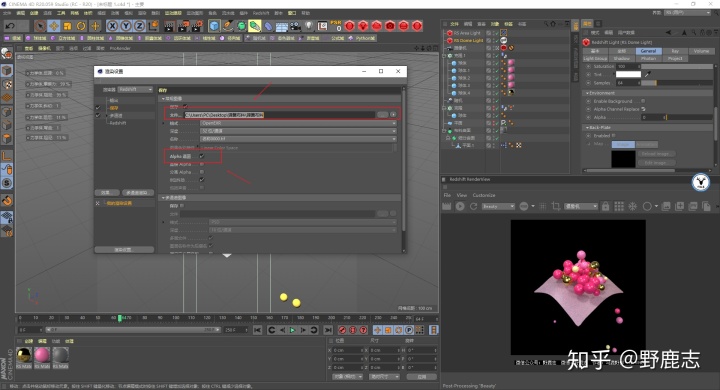Toggle Alpha Channel Replace checkbox
The height and width of the screenshot is (390, 720).
click(643, 109)
